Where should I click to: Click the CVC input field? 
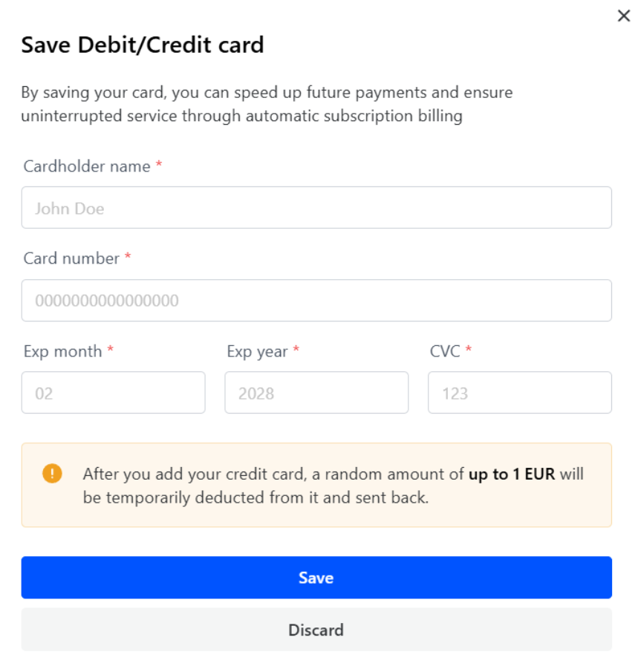tap(520, 393)
